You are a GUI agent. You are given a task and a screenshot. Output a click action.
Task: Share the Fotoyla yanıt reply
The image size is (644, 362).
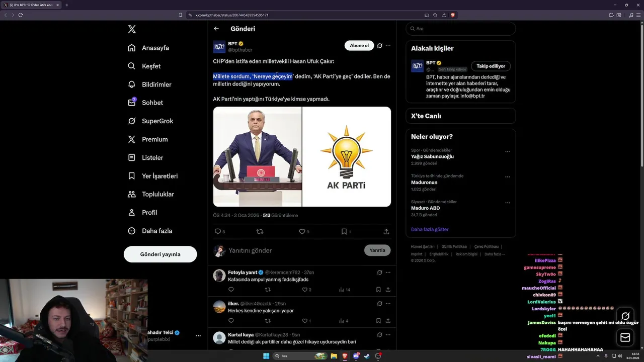(x=388, y=290)
